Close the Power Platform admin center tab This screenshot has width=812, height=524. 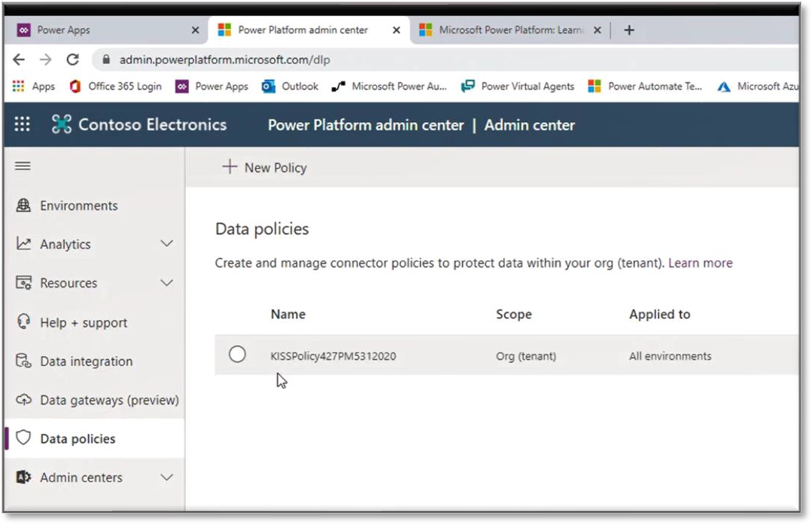[396, 30]
